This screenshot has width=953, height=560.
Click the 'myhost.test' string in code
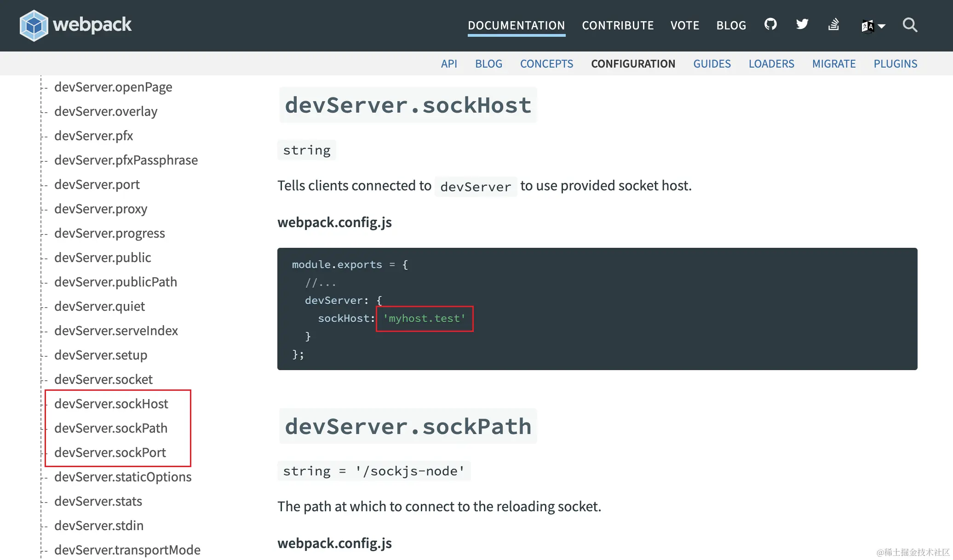(x=425, y=318)
